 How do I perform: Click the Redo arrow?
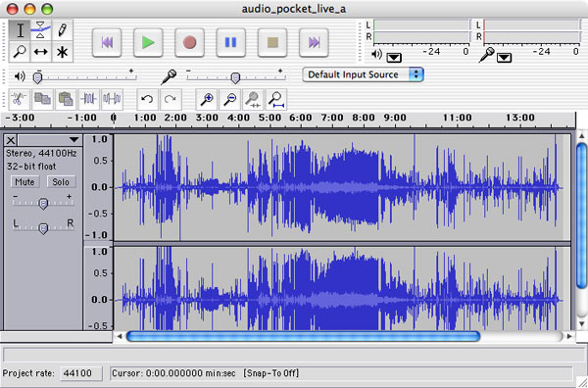(171, 99)
